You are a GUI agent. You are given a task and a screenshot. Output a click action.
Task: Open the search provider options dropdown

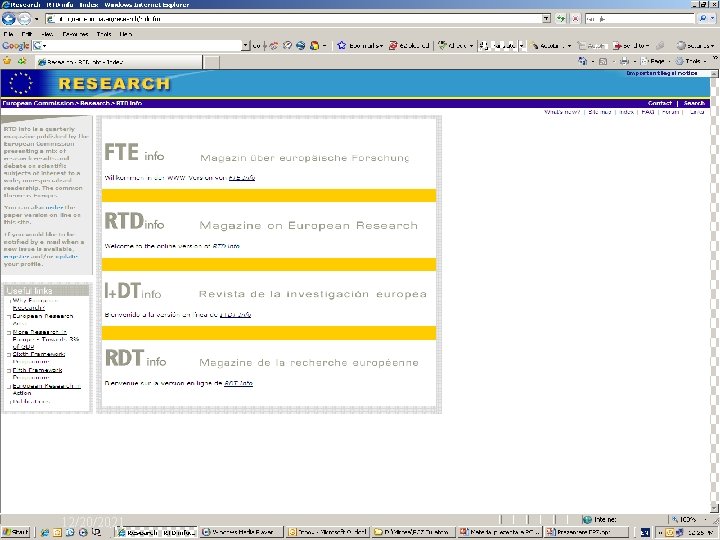pos(713,19)
